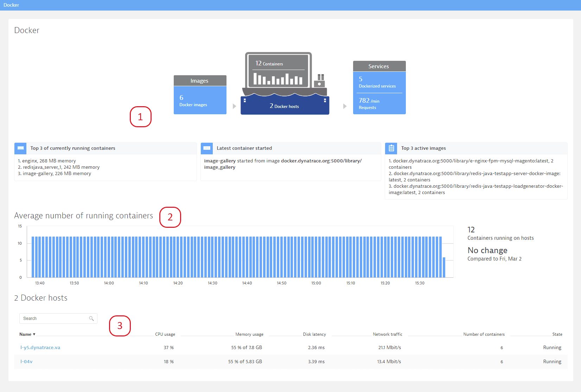Click the e-nginx-fpm-mysql-magento image entry
Viewport: 581px width, 392px height.
471,164
